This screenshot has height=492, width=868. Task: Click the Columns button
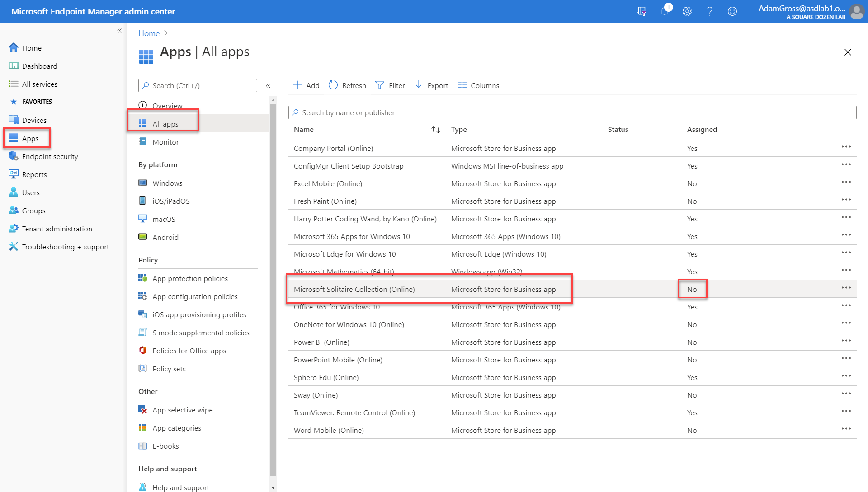[478, 85]
